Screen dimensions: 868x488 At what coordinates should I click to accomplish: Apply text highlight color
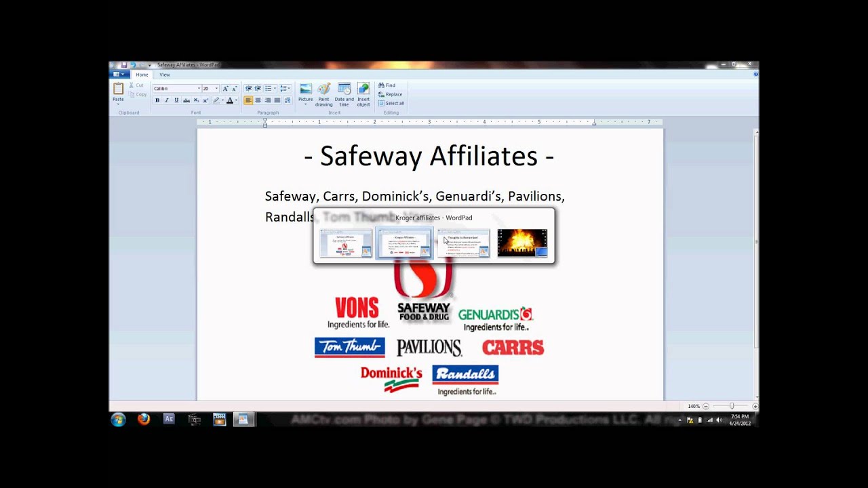[216, 100]
